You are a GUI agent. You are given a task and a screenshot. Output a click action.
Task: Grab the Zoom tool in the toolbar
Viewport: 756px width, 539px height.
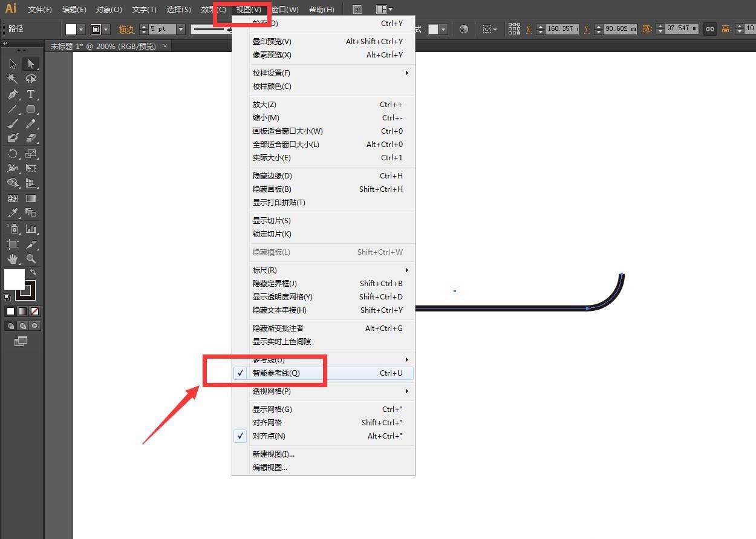31,259
